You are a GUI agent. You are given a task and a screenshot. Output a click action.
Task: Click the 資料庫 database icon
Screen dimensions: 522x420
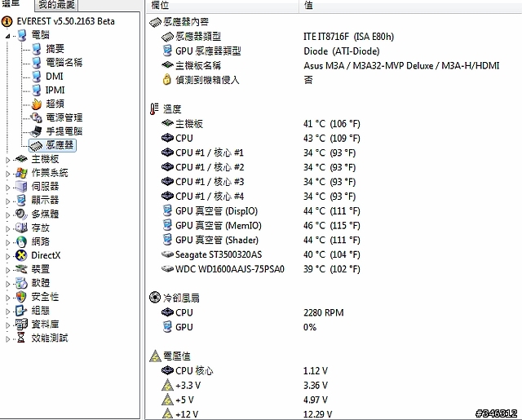coord(21,324)
